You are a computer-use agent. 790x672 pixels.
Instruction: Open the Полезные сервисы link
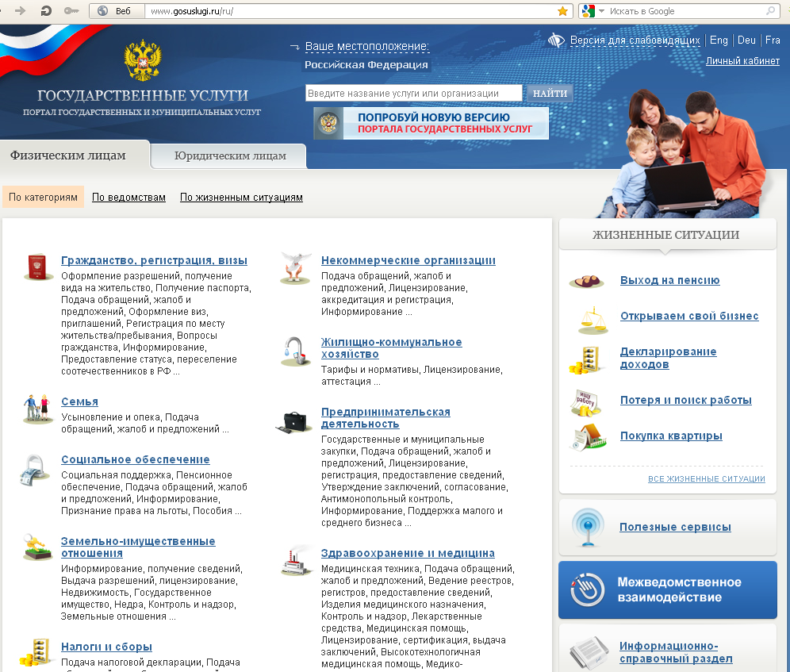(x=675, y=528)
